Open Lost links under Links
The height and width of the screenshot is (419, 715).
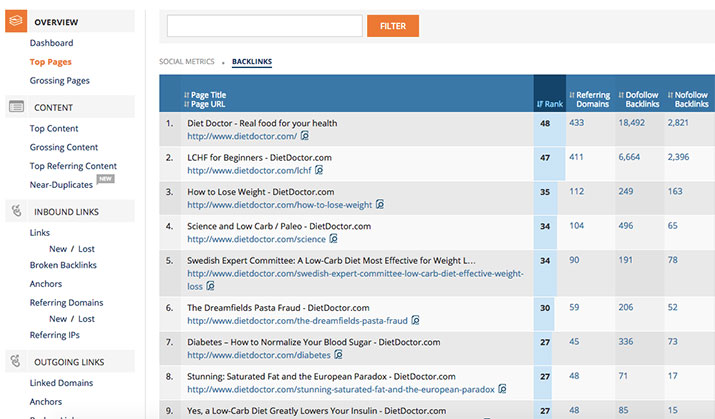coord(86,249)
